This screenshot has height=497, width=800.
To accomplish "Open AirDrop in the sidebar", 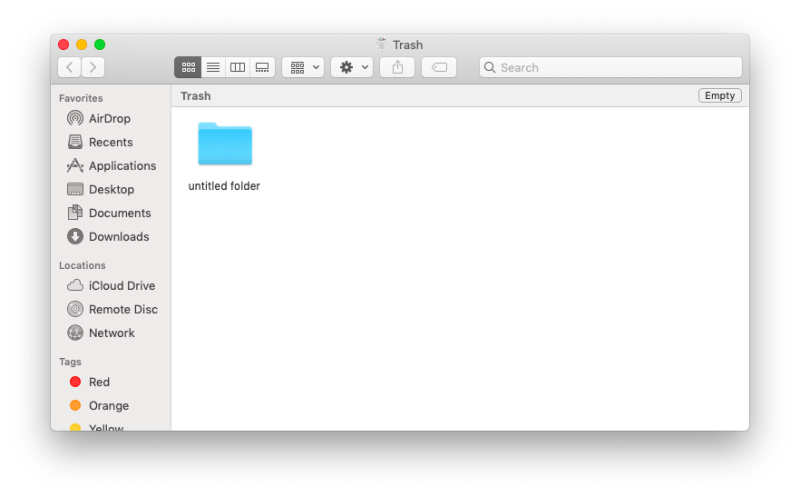I will (109, 118).
